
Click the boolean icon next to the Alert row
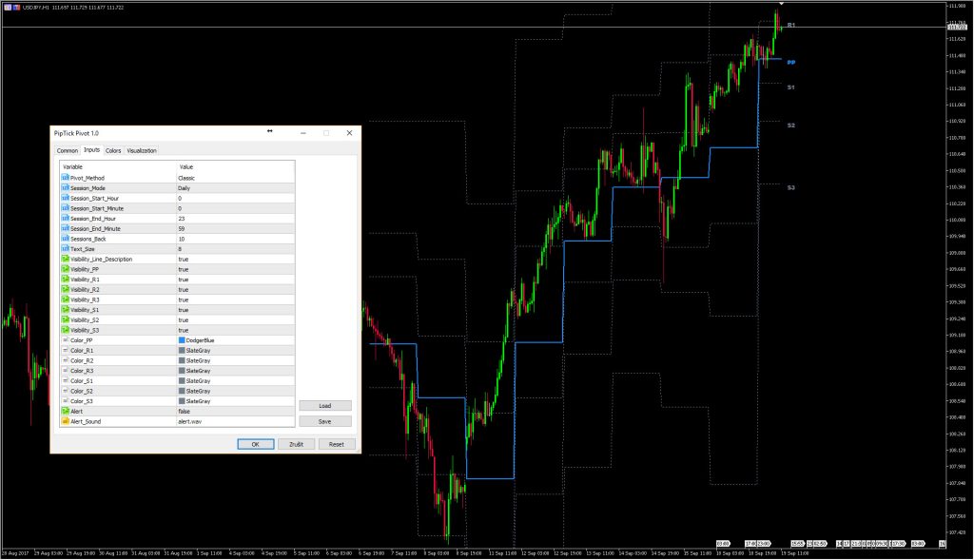pyautogui.click(x=65, y=411)
